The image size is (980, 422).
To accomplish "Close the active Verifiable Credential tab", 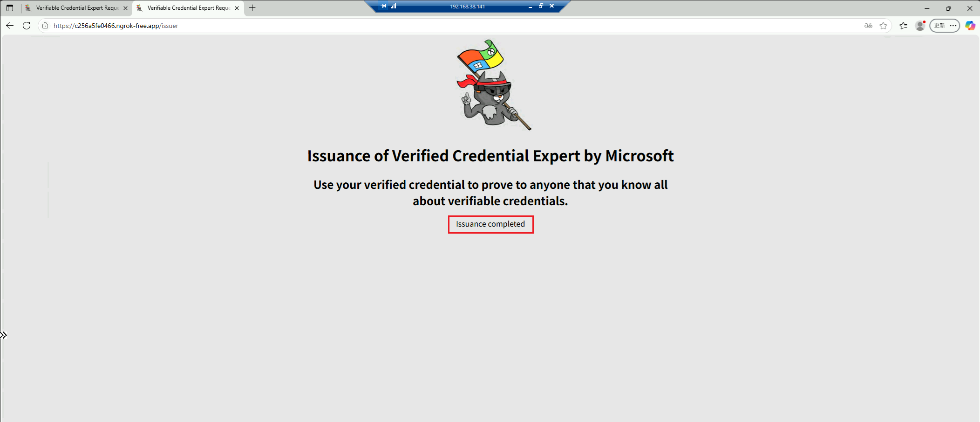I will coord(237,8).
